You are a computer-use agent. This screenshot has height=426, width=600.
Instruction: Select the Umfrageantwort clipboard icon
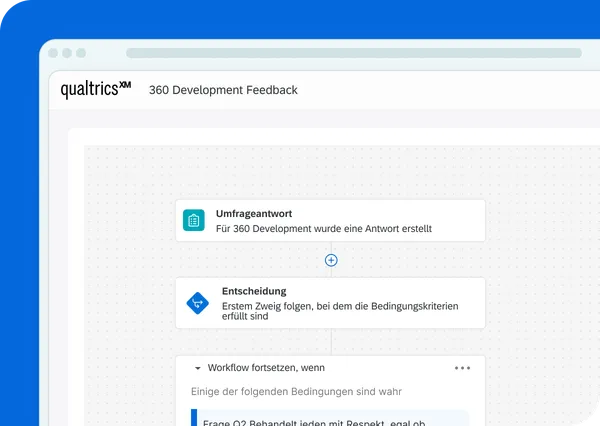[x=194, y=220]
